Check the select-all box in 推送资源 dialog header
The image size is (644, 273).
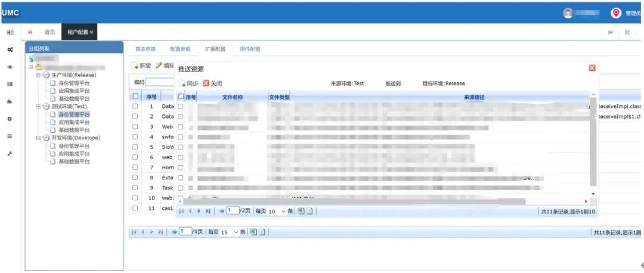point(181,97)
